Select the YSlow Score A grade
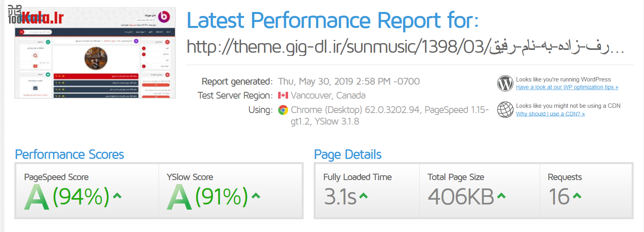The height and width of the screenshot is (232, 644). tap(179, 197)
